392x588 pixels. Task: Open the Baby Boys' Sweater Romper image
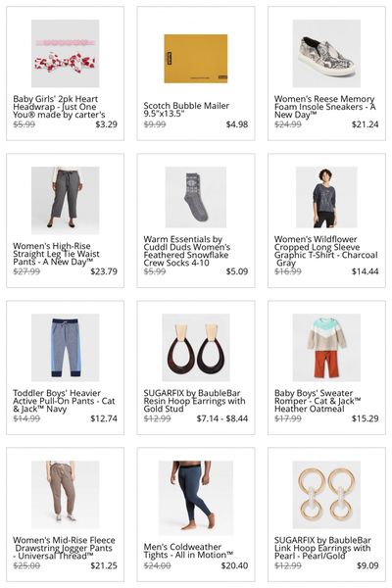tap(326, 347)
